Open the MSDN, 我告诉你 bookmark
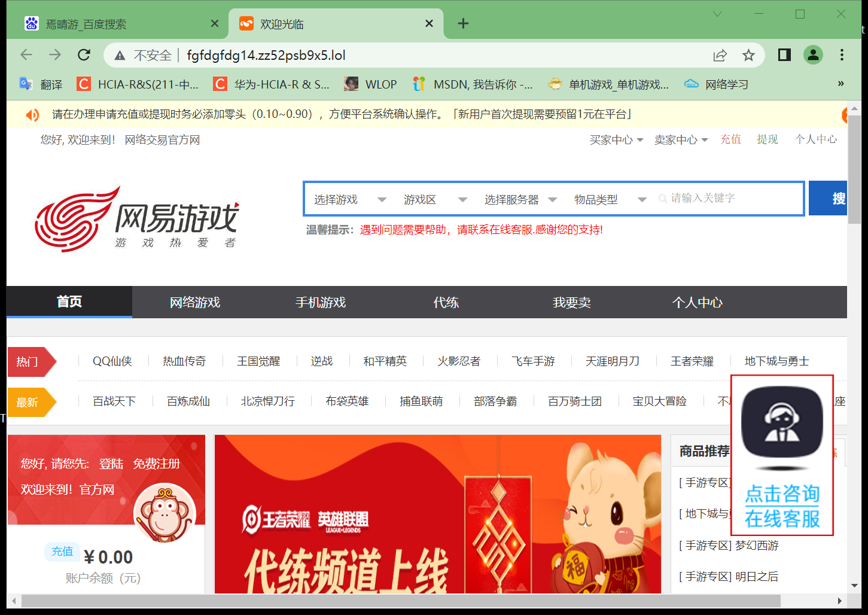The image size is (868, 615). (x=473, y=84)
